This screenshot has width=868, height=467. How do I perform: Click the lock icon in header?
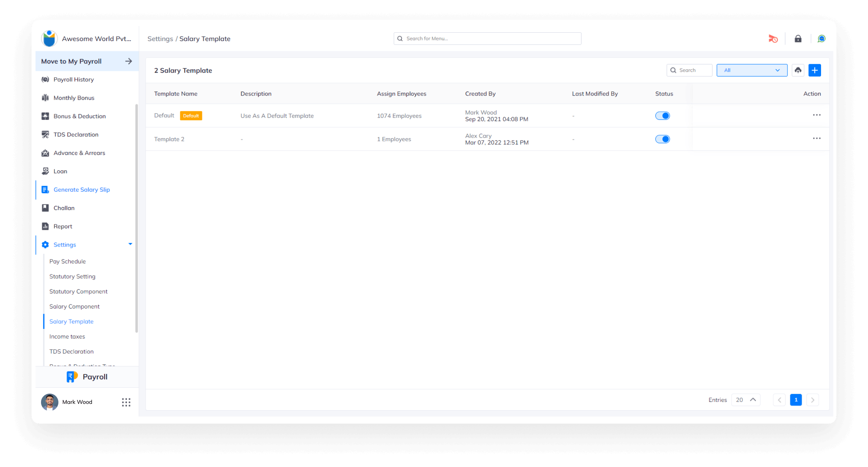point(798,39)
